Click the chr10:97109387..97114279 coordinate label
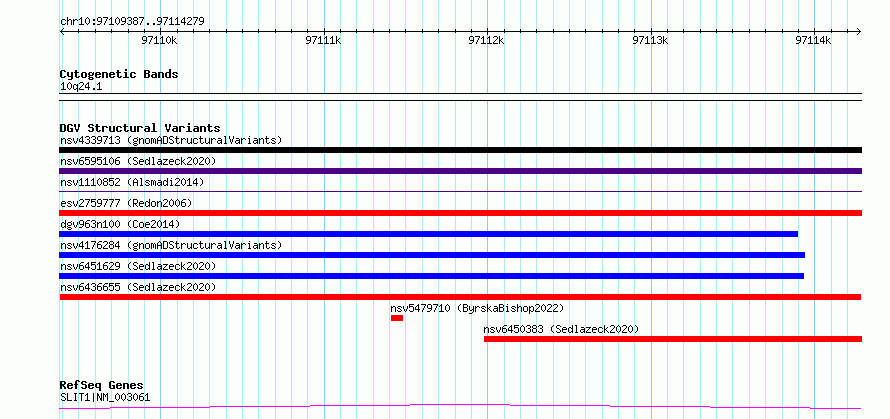890x419 pixels. (x=132, y=22)
